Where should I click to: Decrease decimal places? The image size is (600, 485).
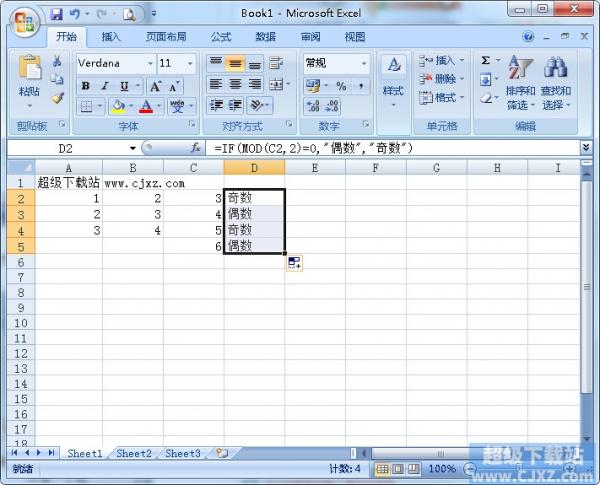point(331,106)
